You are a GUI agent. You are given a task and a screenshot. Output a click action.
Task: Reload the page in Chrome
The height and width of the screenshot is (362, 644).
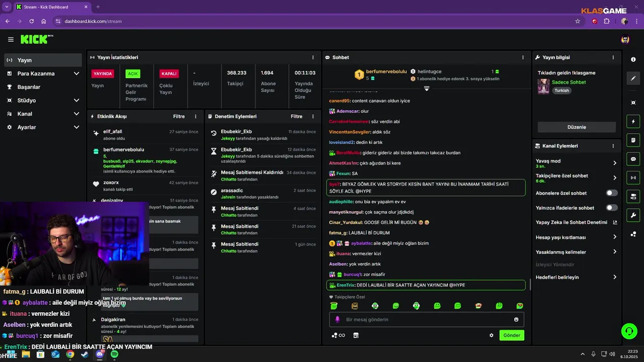point(32,21)
